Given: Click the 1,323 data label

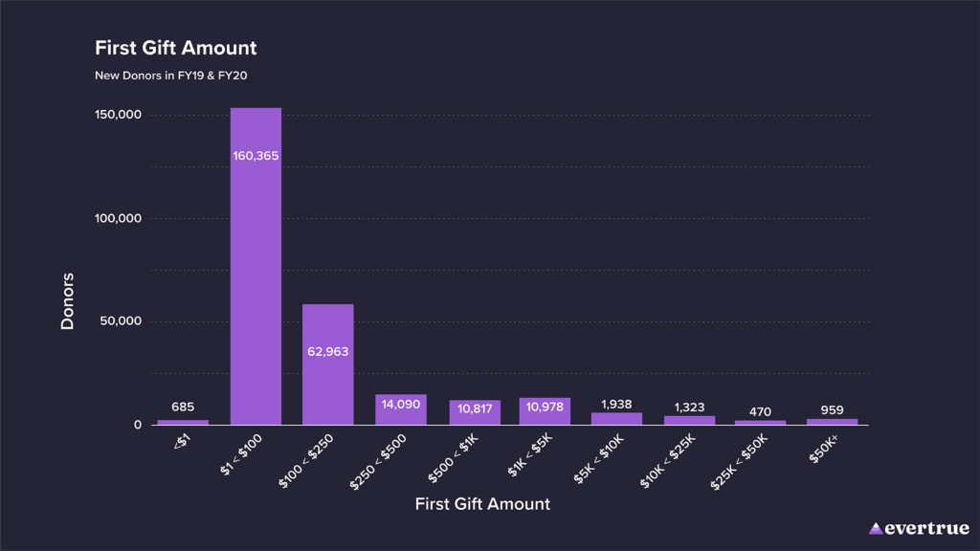Looking at the screenshot, I should pyautogui.click(x=689, y=408).
